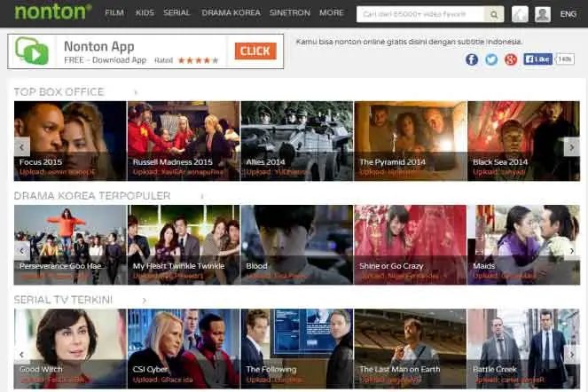Share on Google Plus icon

tap(511, 59)
